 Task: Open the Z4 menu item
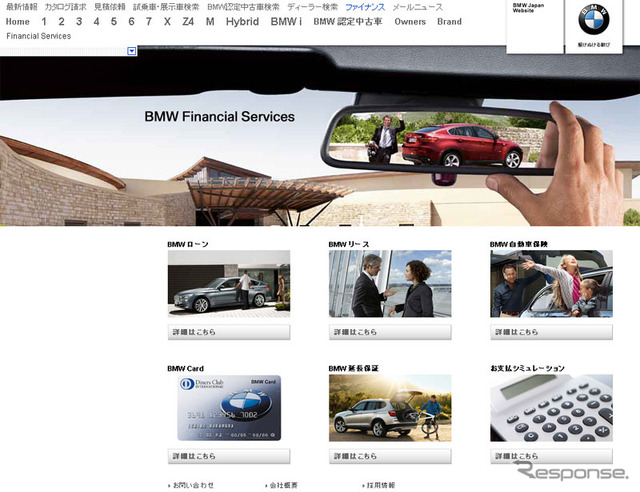pos(188,22)
